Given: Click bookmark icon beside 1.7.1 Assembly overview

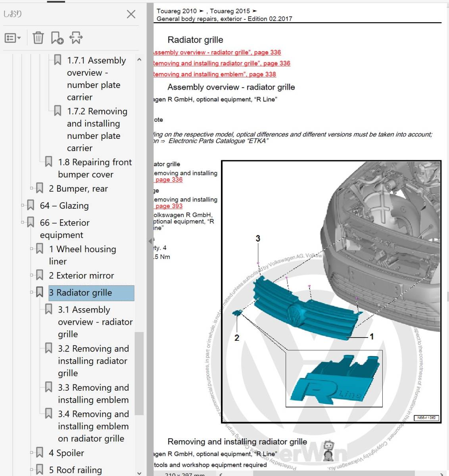Looking at the screenshot, I should coord(58,60).
